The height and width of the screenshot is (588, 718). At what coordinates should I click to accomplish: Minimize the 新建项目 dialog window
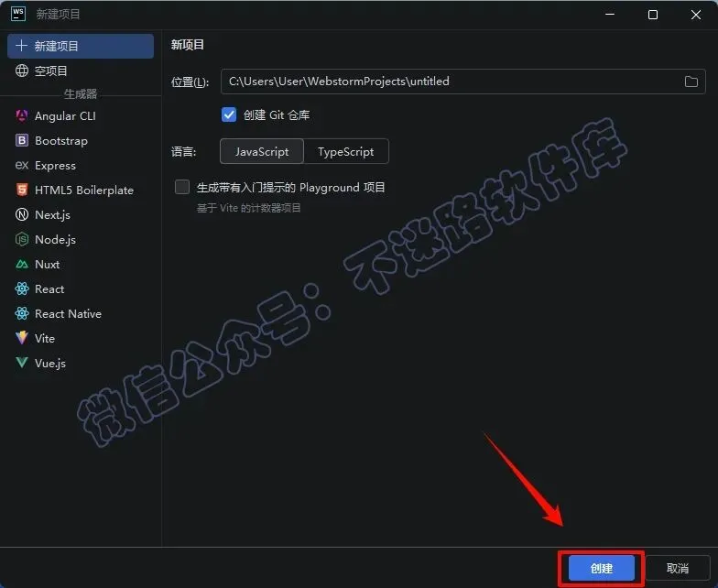(610, 15)
